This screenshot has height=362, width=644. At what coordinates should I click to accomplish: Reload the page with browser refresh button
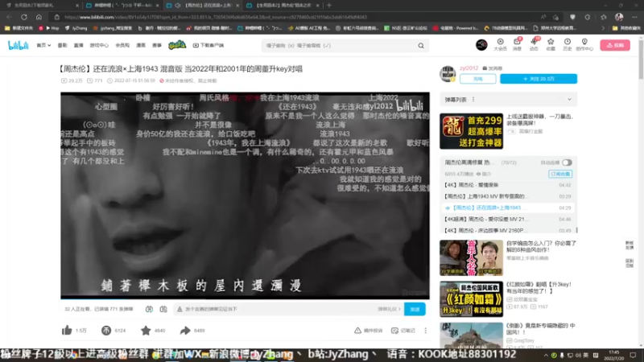pos(24,17)
